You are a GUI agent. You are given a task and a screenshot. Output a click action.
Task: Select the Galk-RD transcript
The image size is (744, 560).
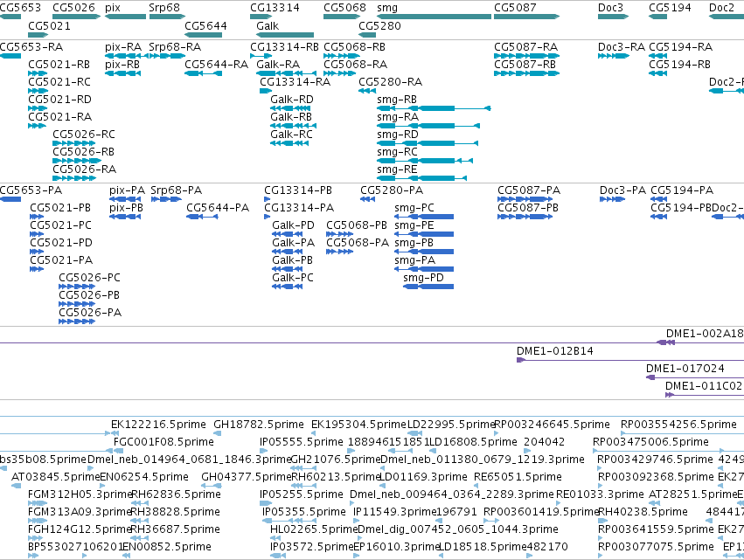coord(290,108)
